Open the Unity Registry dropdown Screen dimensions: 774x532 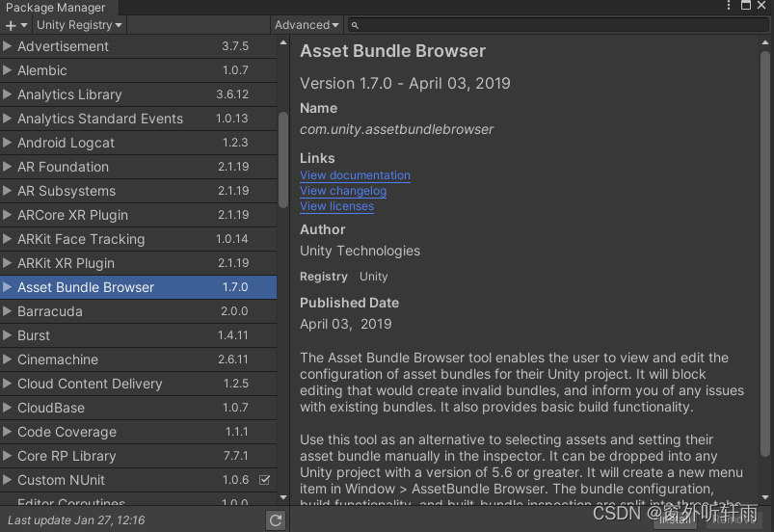pos(79,25)
